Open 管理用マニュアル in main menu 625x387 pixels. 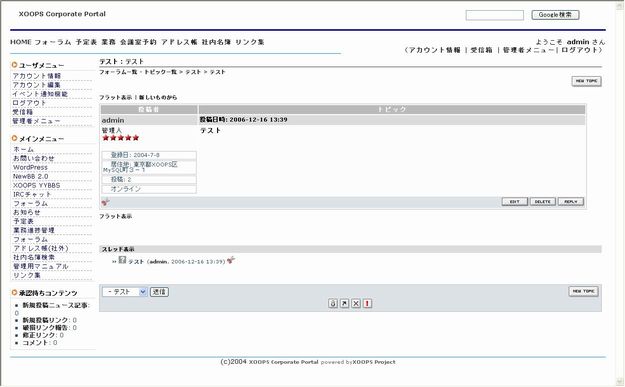click(41, 266)
